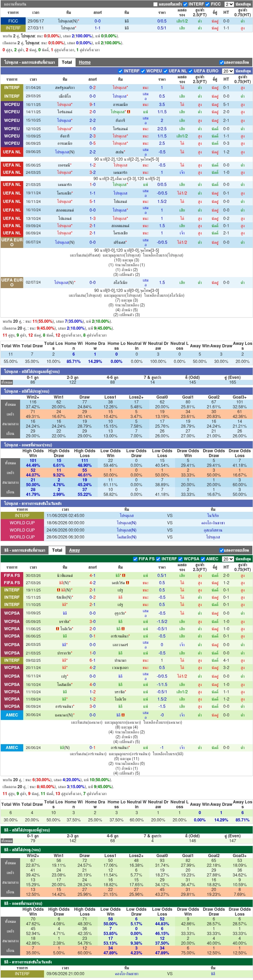253x980 pixels.
Task: Click WORLD CUP label for 18/06/2026 fixture
Action: [22, 523]
